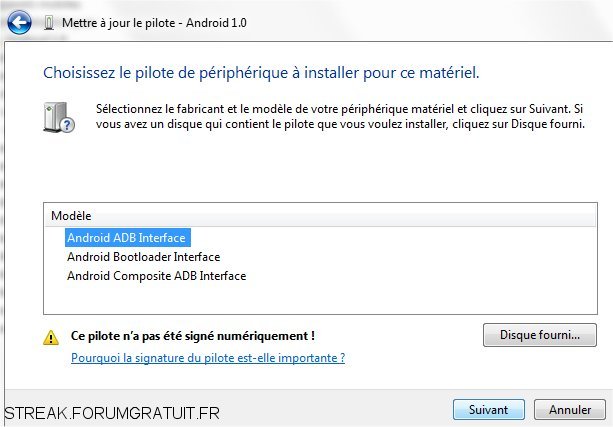Click the Android 1.0 text in title

216,23
